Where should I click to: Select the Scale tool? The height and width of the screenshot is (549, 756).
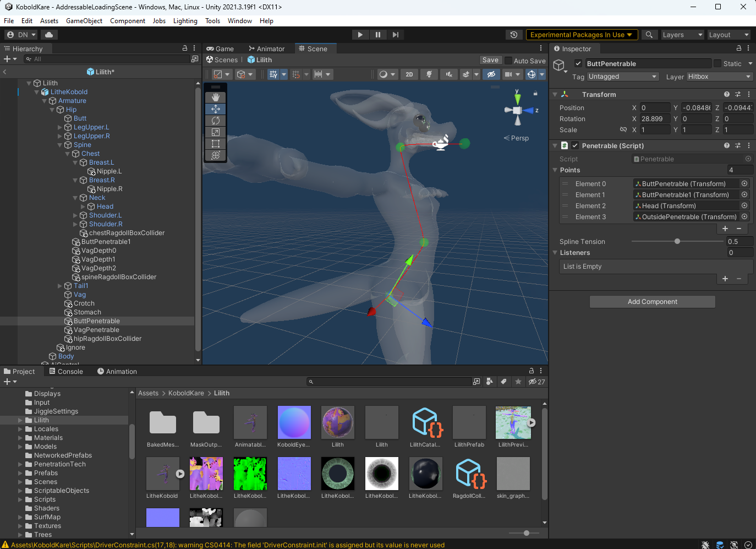216,132
